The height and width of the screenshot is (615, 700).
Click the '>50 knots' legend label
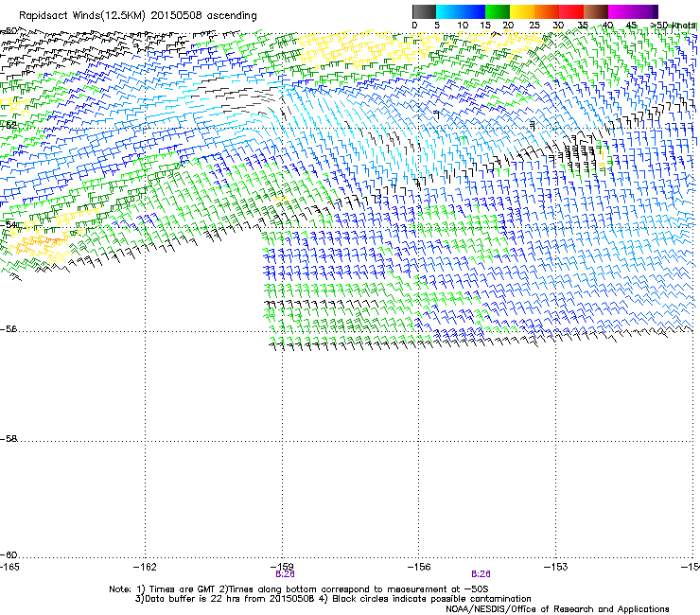pyautogui.click(x=673, y=26)
